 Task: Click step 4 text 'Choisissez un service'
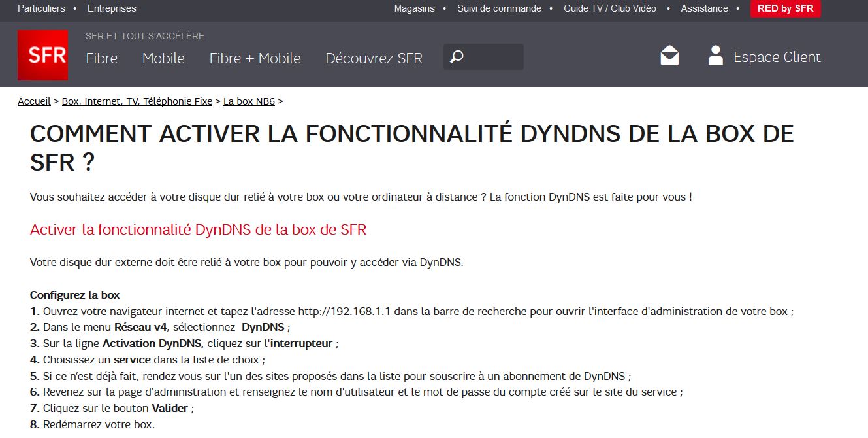click(x=148, y=360)
